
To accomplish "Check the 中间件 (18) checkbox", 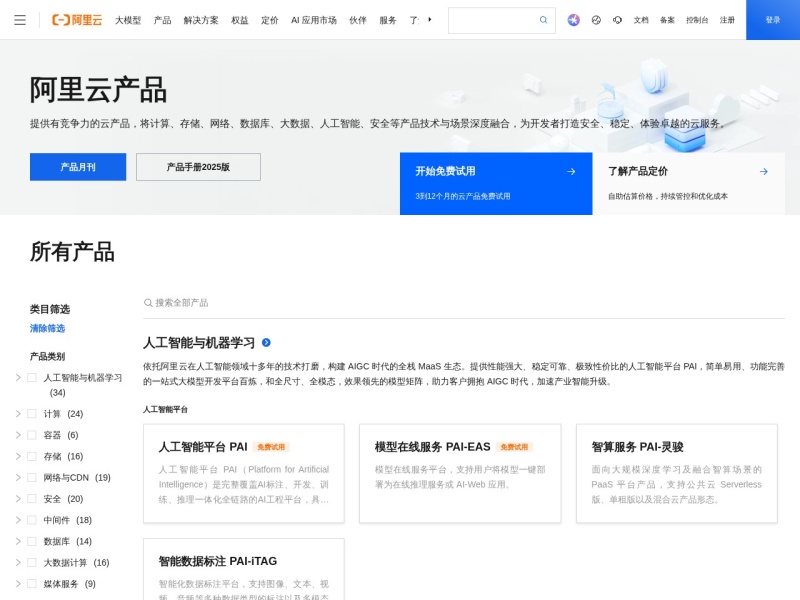I will coord(32,520).
